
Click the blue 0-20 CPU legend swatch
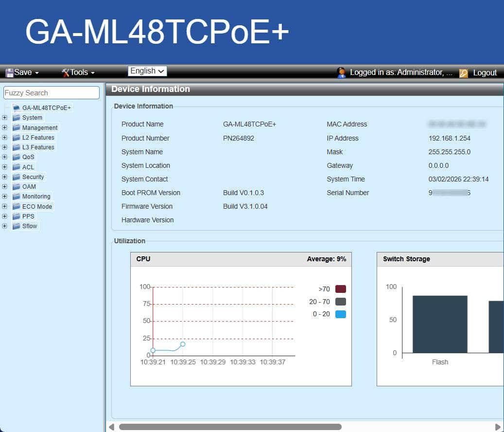340,314
